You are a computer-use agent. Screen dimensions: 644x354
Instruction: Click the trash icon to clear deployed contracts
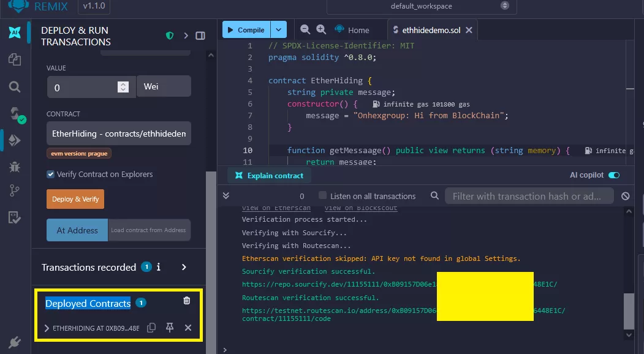click(187, 301)
